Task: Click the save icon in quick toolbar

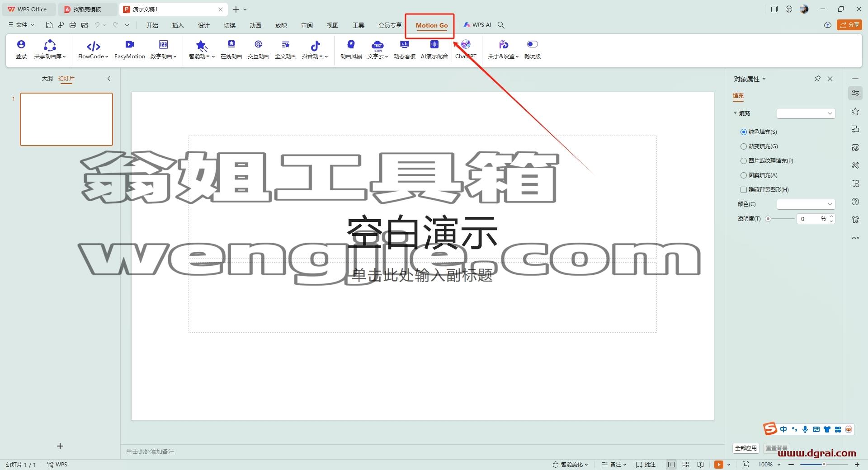Action: [49, 25]
